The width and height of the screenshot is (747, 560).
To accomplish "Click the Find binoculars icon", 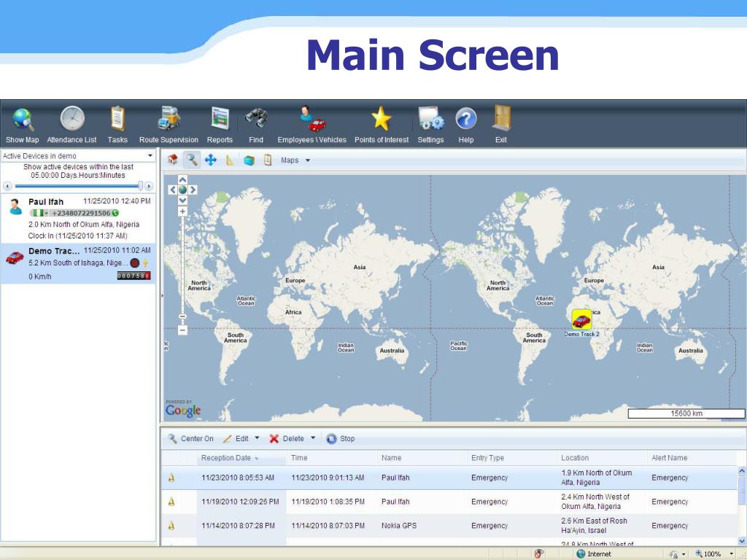I will [256, 118].
